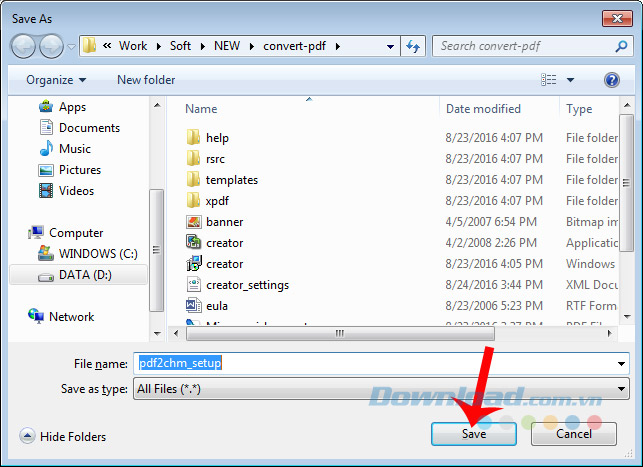Screen dimensions: 643x467
Task: Open the xpdf folder
Action: (x=217, y=201)
